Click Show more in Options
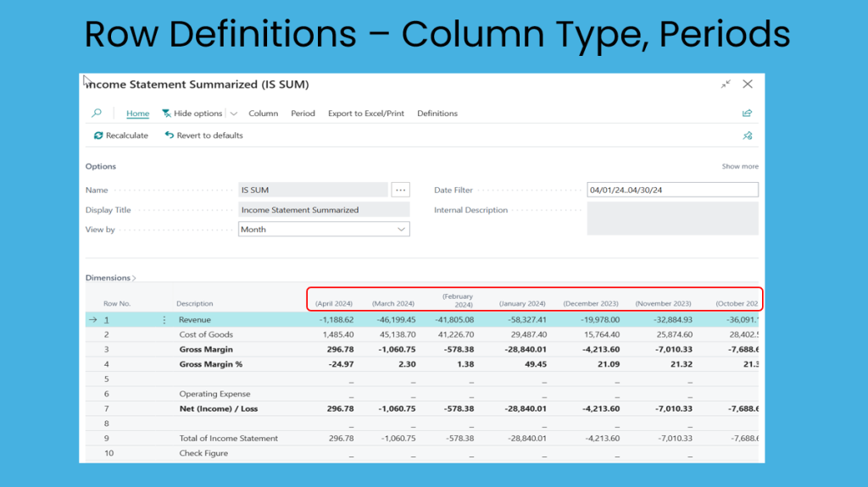The height and width of the screenshot is (487, 868). tap(740, 167)
